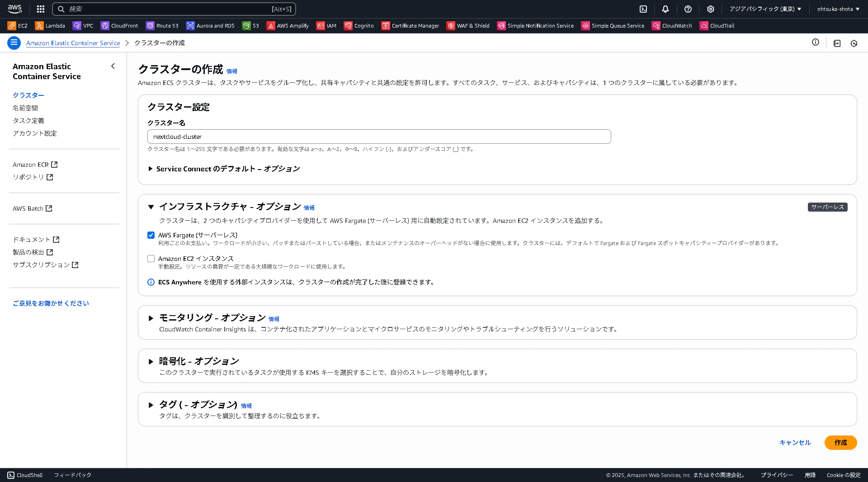Select タスク定義 in the sidebar
Viewport: 868px width, 482px height.
pyautogui.click(x=28, y=121)
